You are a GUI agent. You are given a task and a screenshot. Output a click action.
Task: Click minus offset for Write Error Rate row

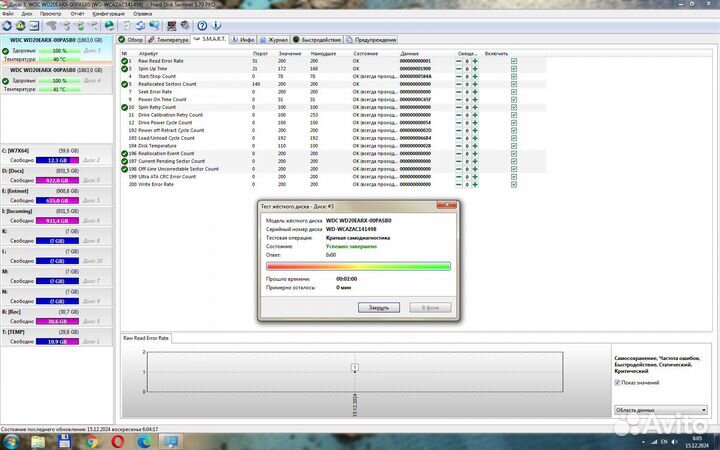coord(459,185)
